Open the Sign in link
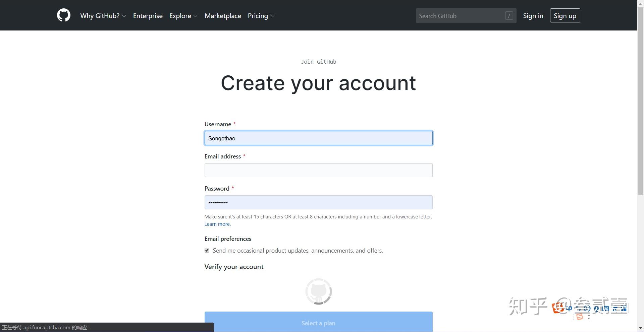This screenshot has width=644, height=332. pos(533,16)
